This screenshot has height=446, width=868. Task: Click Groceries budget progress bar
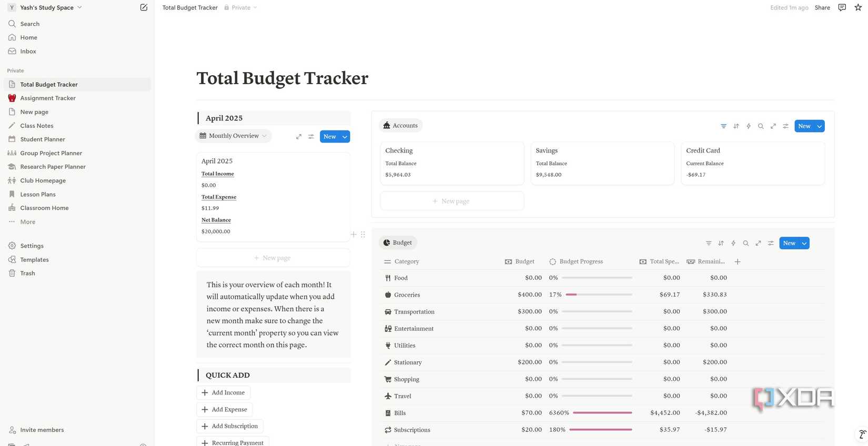[x=599, y=295]
